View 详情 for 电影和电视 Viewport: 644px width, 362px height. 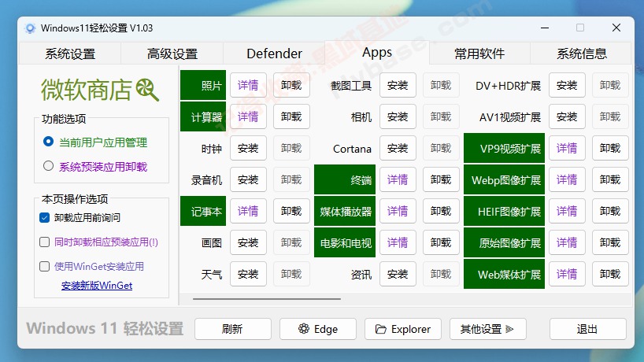(398, 242)
